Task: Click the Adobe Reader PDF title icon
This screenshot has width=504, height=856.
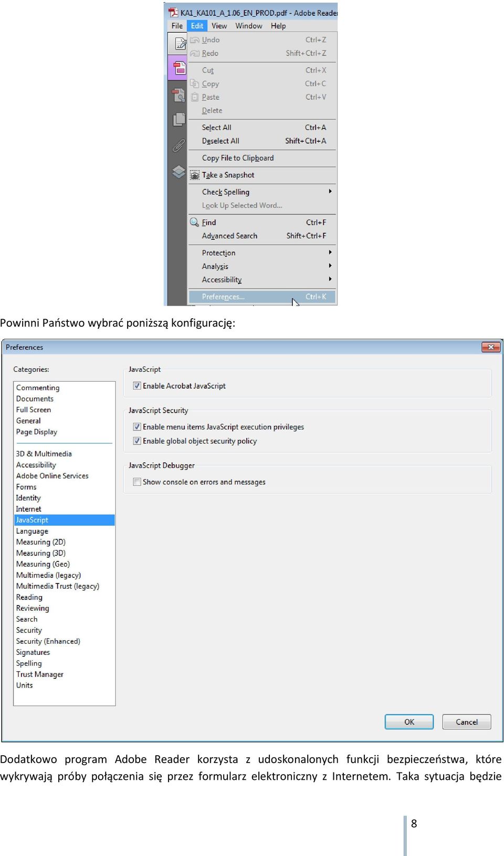Action: click(173, 12)
